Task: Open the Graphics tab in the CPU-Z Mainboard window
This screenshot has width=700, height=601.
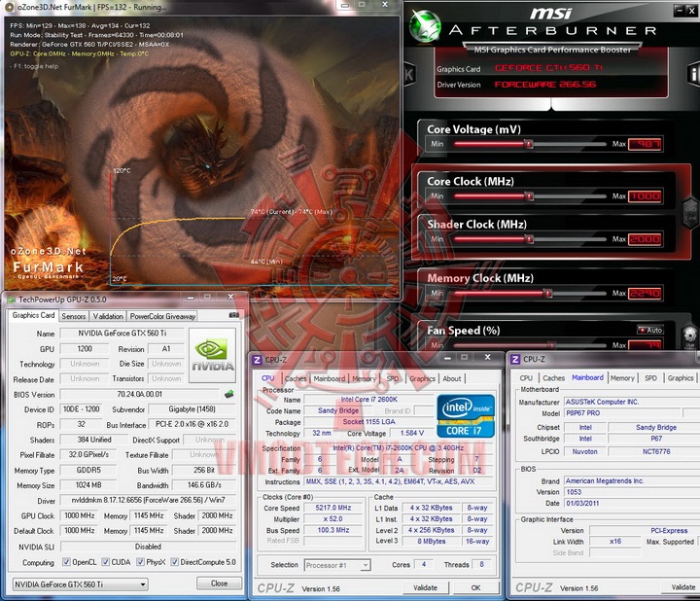Action: (x=681, y=378)
